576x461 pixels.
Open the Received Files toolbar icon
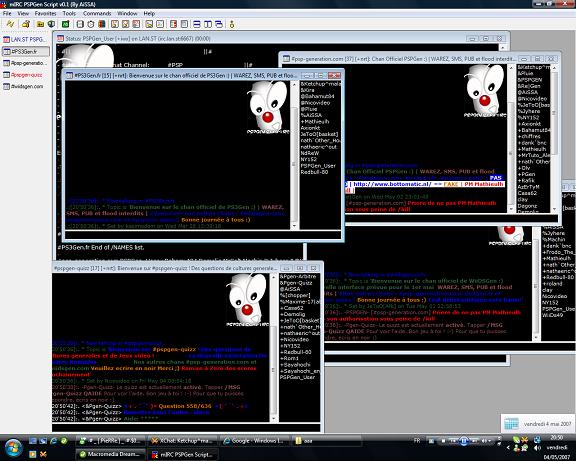149,24
